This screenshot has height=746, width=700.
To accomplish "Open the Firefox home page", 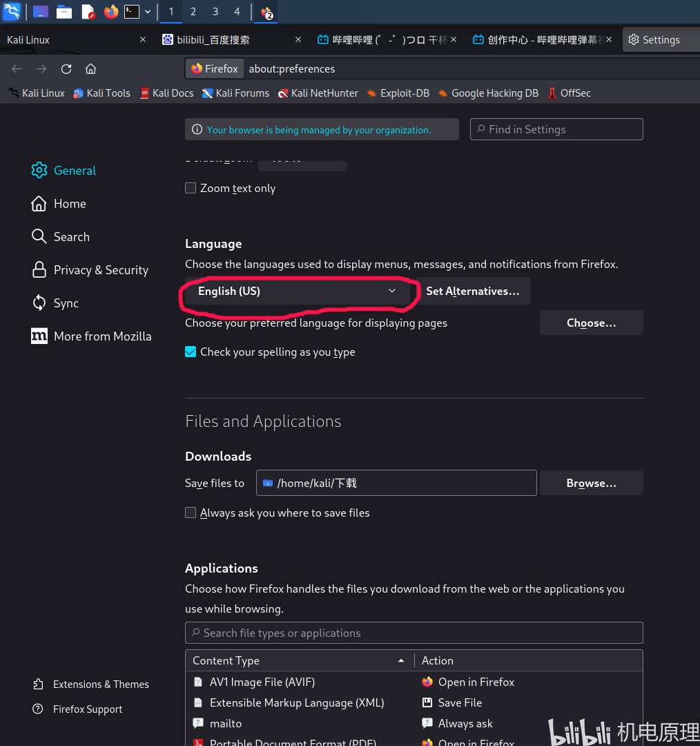I will click(91, 69).
